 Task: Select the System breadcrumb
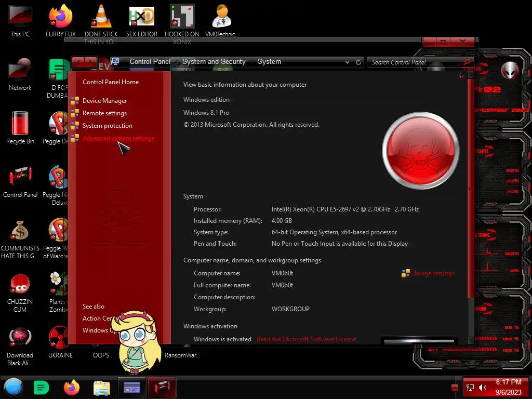tap(269, 61)
